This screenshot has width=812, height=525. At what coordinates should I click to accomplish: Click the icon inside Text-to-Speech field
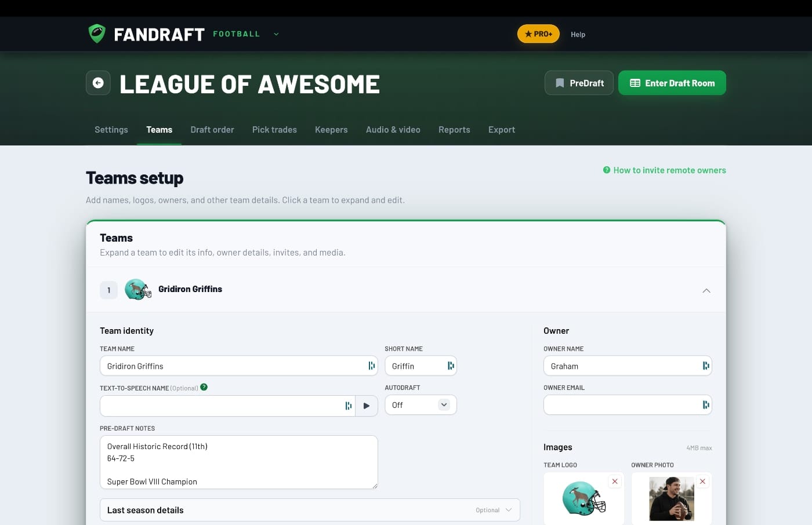pyautogui.click(x=349, y=406)
